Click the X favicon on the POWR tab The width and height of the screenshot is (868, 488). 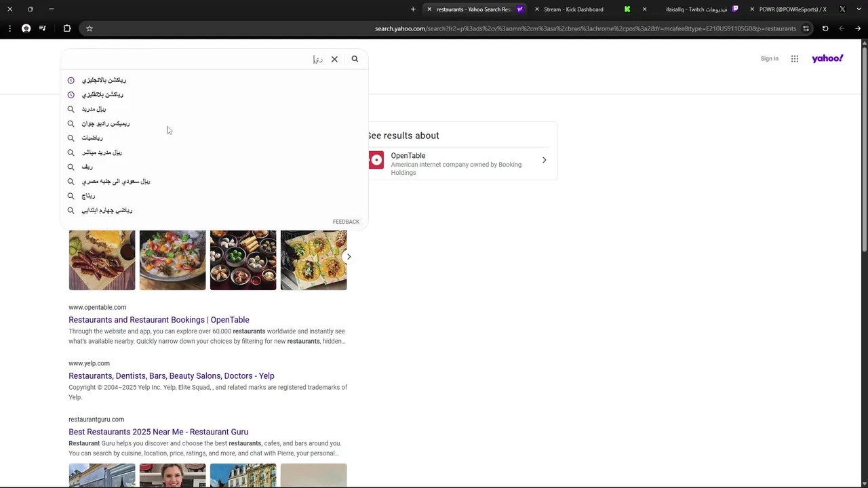[842, 9]
